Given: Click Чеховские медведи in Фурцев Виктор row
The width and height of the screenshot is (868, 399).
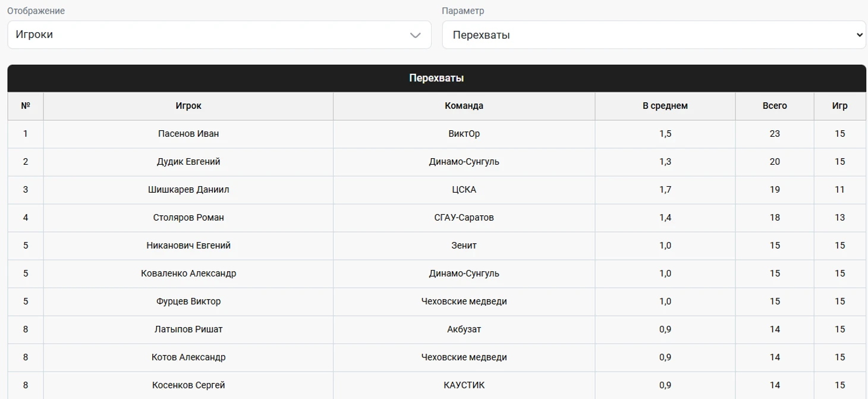Looking at the screenshot, I should [x=464, y=301].
